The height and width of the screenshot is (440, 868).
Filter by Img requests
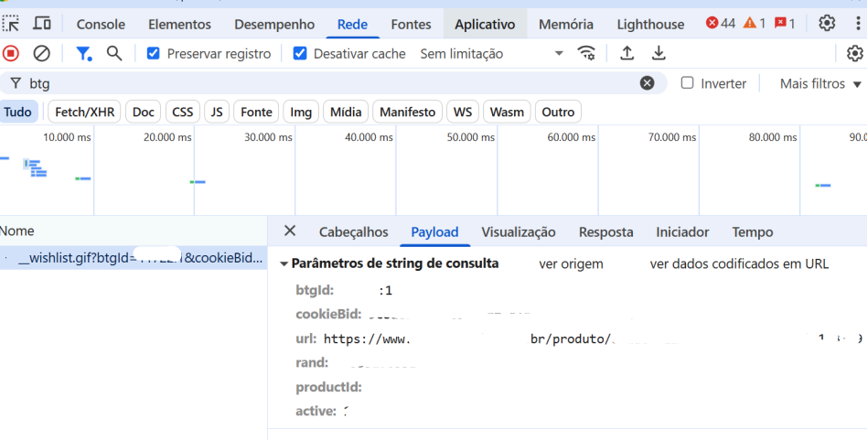click(301, 112)
